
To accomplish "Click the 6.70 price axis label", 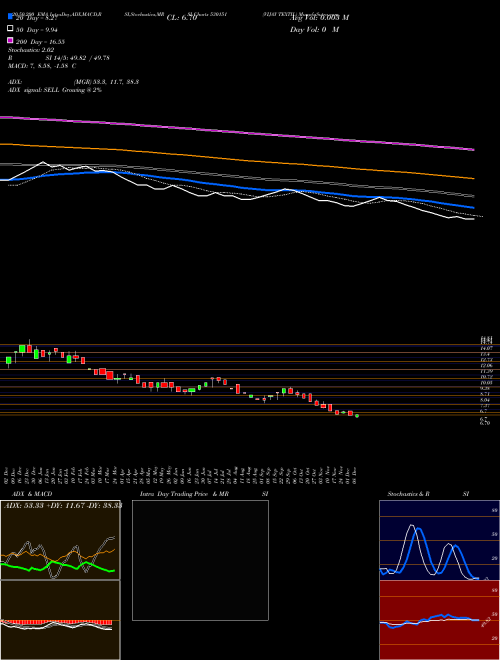I will pos(485,423).
